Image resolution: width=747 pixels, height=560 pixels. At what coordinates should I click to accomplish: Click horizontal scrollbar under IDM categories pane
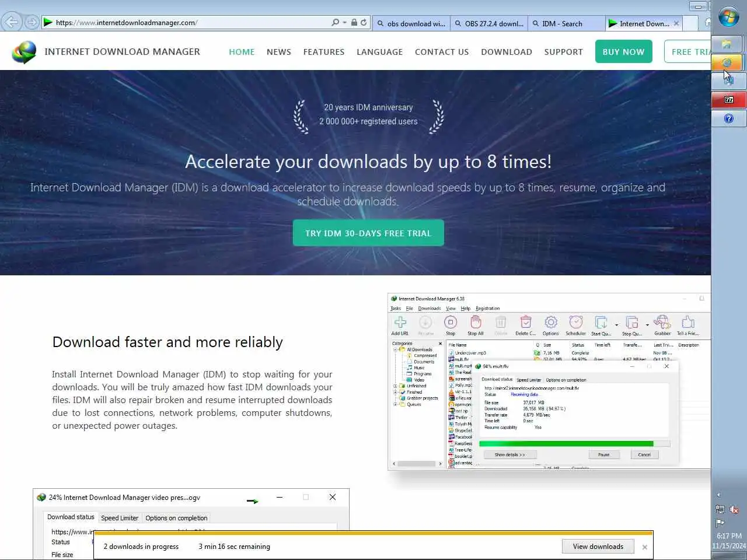point(417,464)
